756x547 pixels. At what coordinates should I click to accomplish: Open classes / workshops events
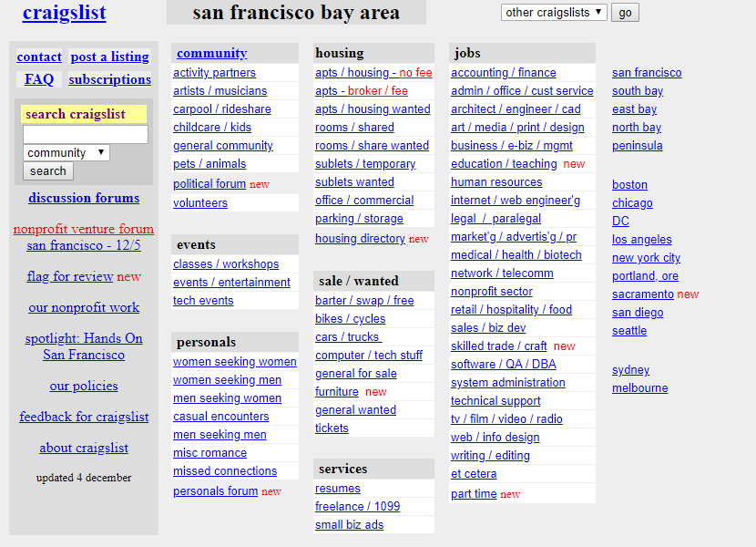tap(226, 264)
